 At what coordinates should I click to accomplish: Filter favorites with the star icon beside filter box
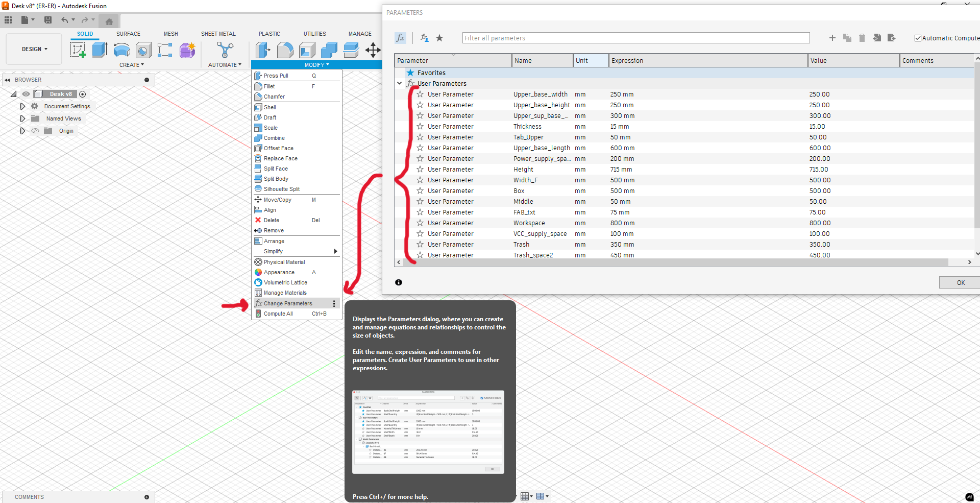tap(439, 38)
